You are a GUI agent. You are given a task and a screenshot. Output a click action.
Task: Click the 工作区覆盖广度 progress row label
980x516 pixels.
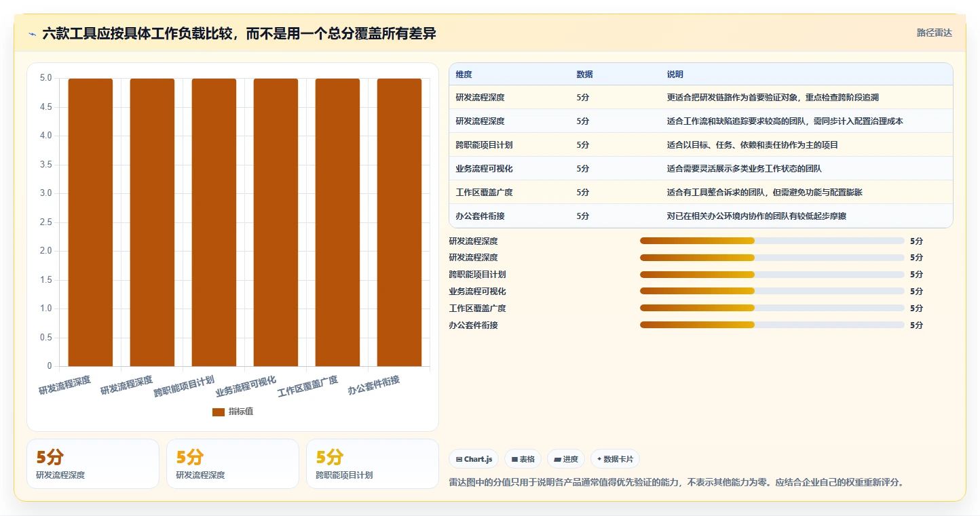tap(477, 309)
